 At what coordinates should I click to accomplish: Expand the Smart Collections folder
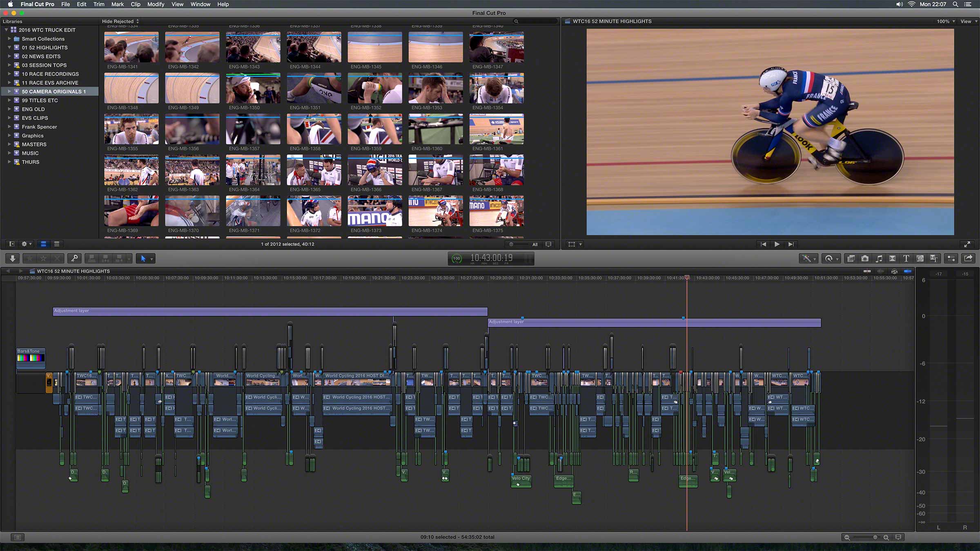tap(9, 39)
